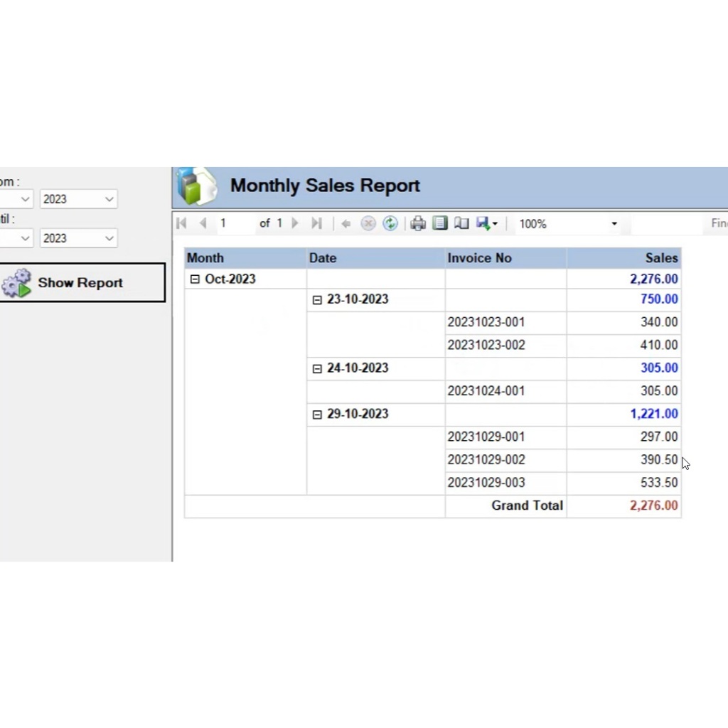Jump to last report page
Screen dimensions: 728x728
316,223
